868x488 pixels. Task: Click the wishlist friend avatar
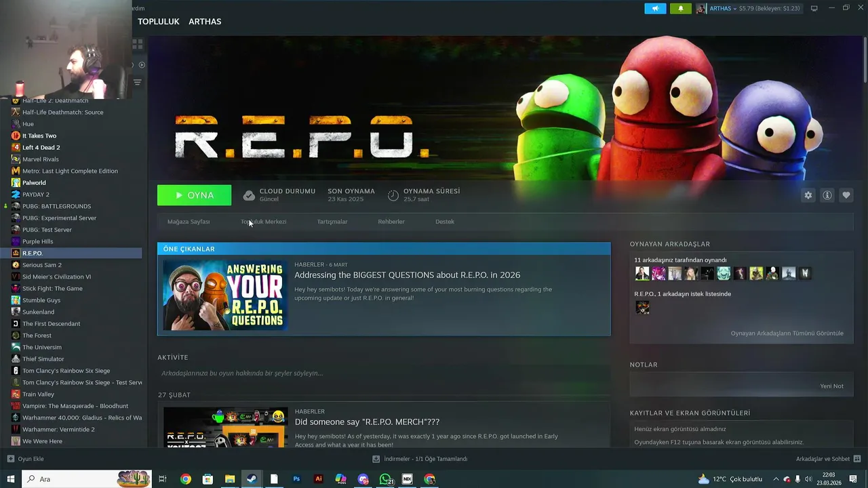tap(642, 308)
